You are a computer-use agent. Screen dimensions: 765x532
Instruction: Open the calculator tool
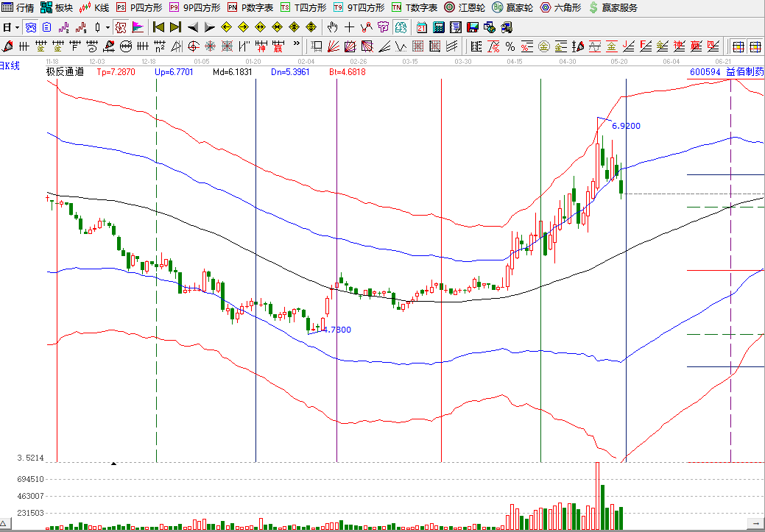(x=439, y=27)
